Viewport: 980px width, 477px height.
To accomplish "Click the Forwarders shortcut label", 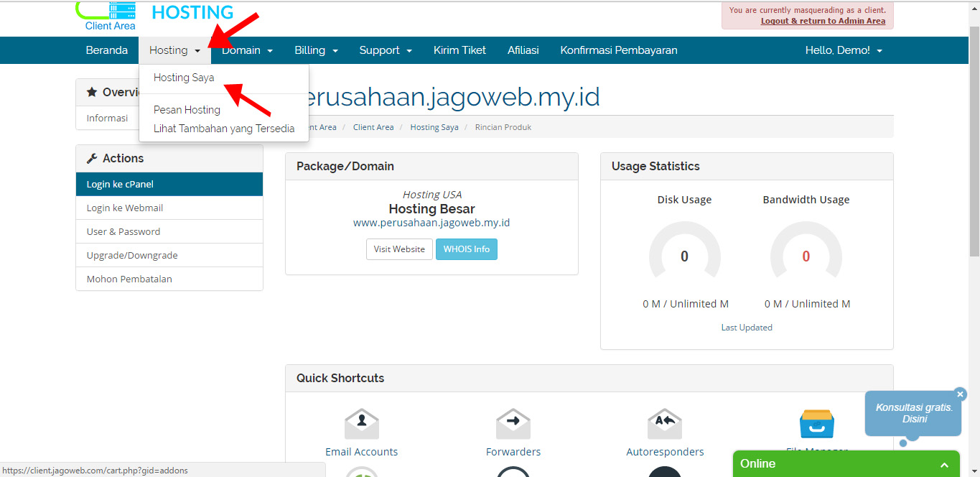I will point(513,452).
